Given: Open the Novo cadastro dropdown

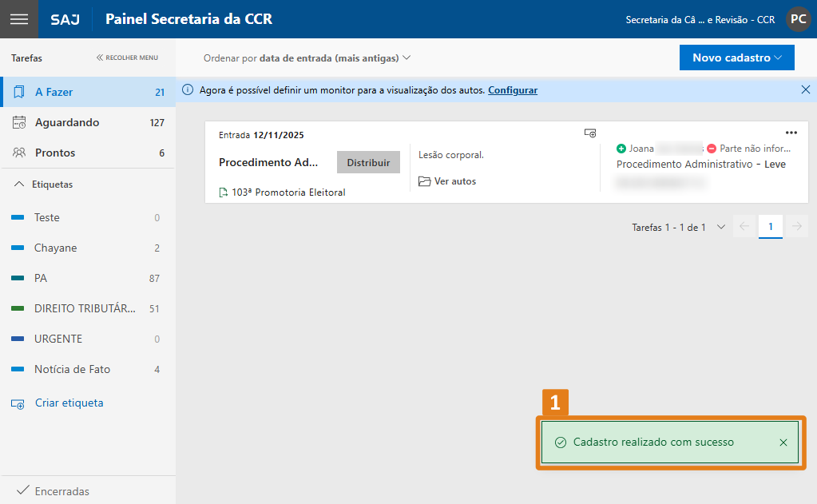Looking at the screenshot, I should [x=736, y=58].
